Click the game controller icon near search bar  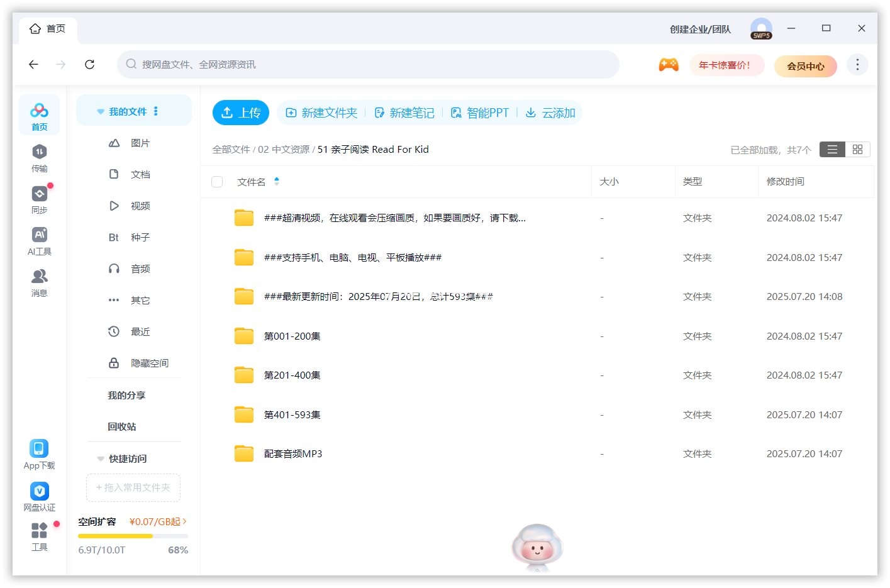669,64
